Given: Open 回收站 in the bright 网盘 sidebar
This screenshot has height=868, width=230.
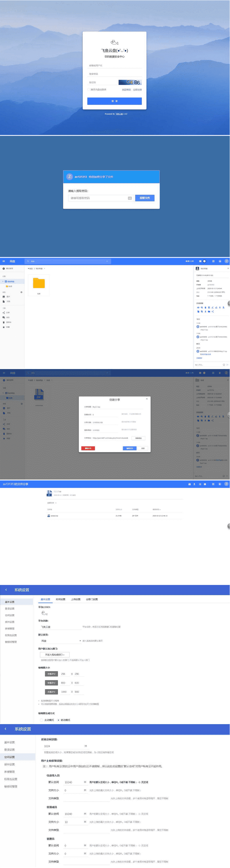Looking at the screenshot, I should point(7,322).
